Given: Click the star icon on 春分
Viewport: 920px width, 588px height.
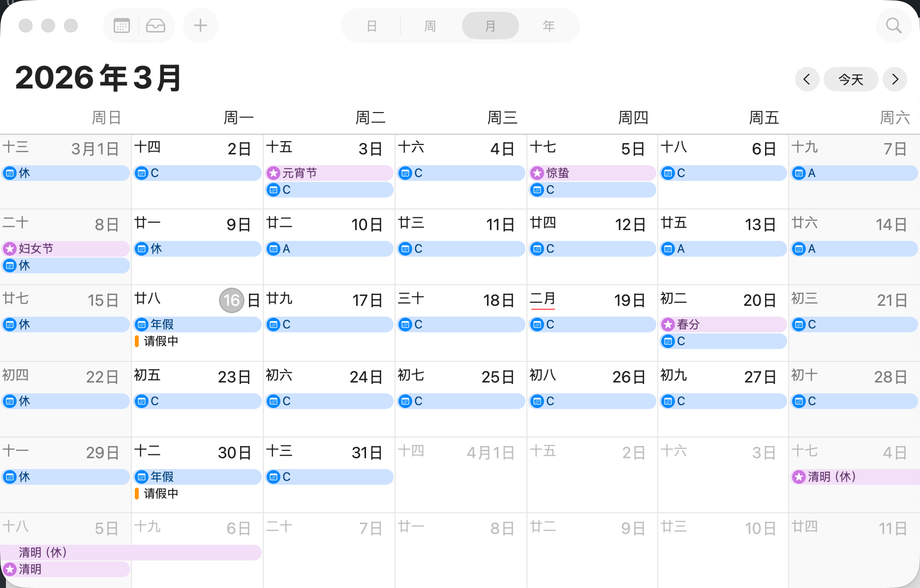Looking at the screenshot, I should [668, 324].
